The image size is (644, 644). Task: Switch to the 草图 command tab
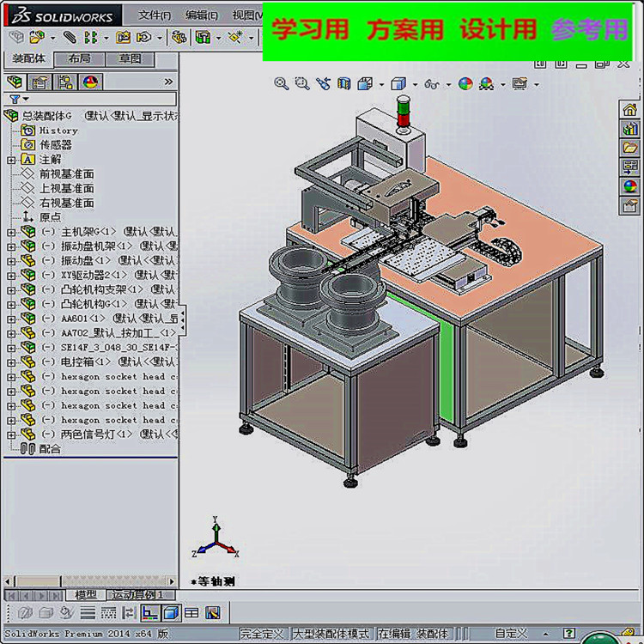click(130, 58)
